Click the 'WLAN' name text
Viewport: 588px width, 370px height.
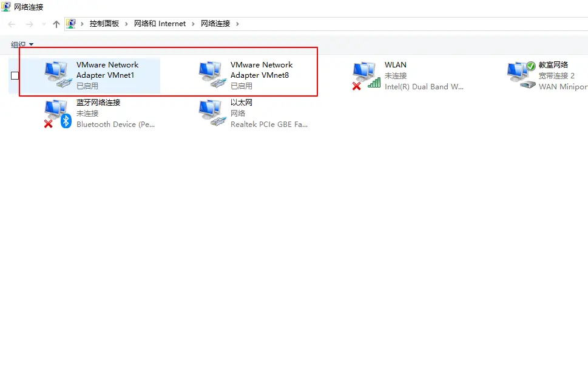(395, 65)
